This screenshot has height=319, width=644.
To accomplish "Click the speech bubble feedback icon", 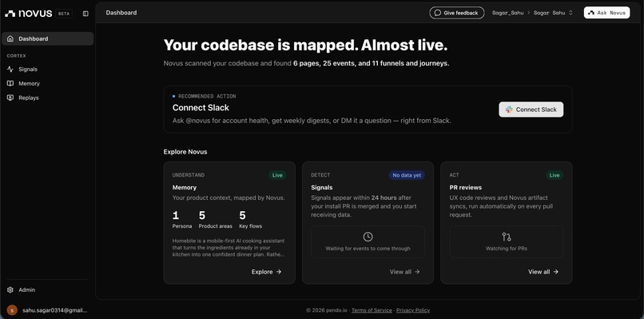I will click(438, 13).
